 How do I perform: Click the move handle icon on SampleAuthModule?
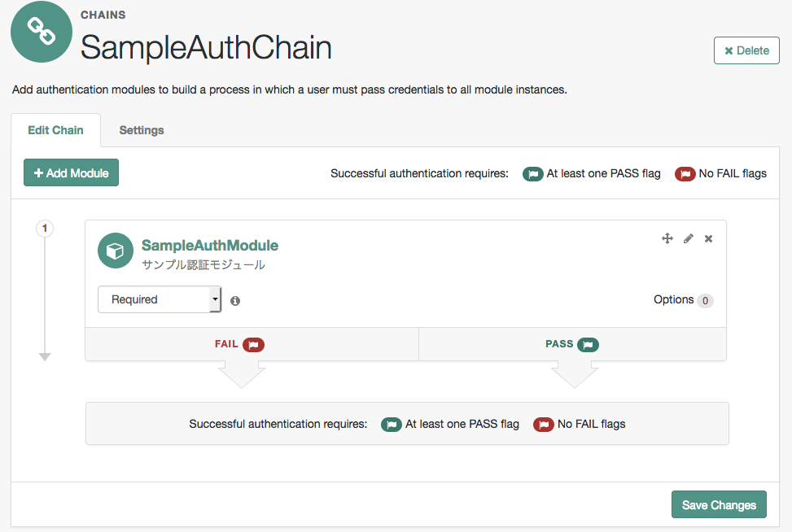(x=667, y=238)
